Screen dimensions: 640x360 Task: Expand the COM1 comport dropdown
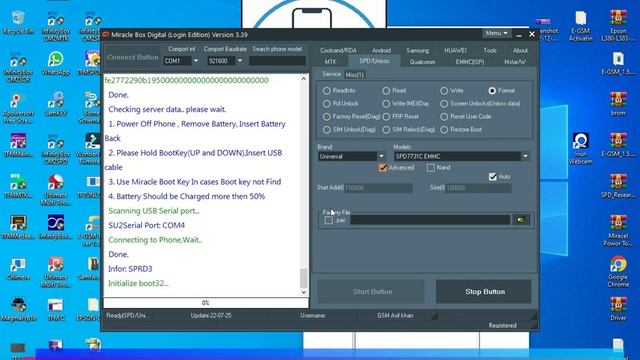[196, 61]
